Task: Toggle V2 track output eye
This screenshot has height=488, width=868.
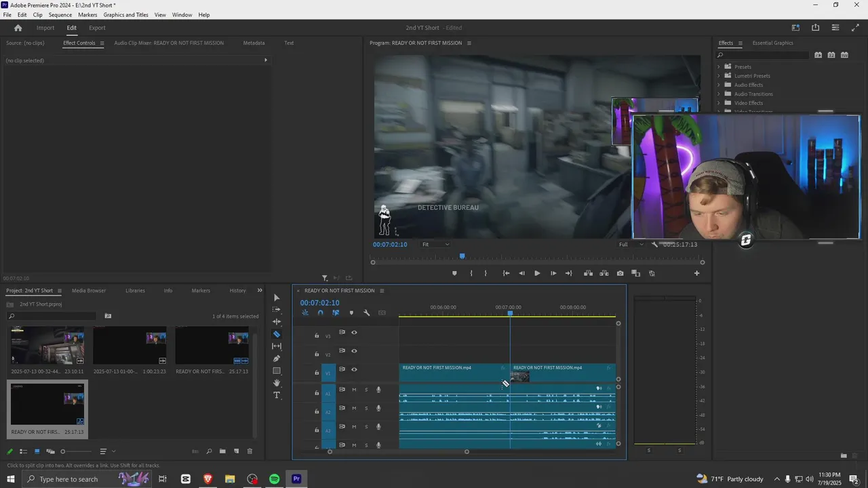Action: (354, 350)
